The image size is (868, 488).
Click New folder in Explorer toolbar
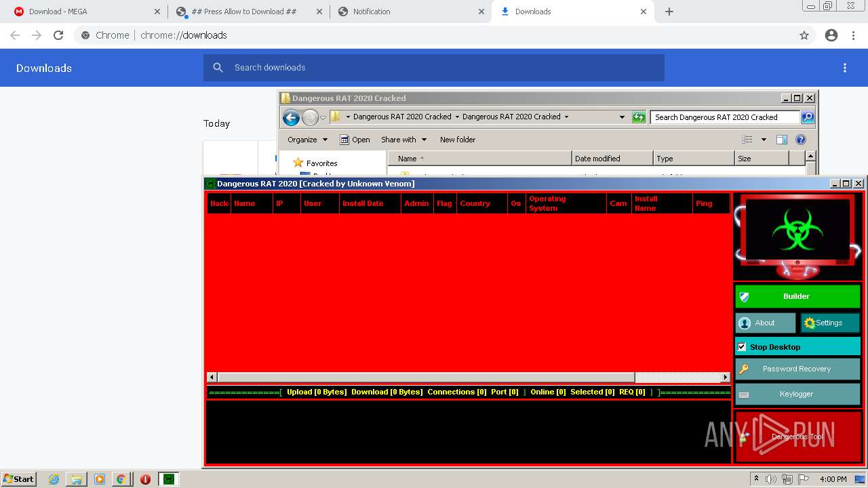point(458,140)
